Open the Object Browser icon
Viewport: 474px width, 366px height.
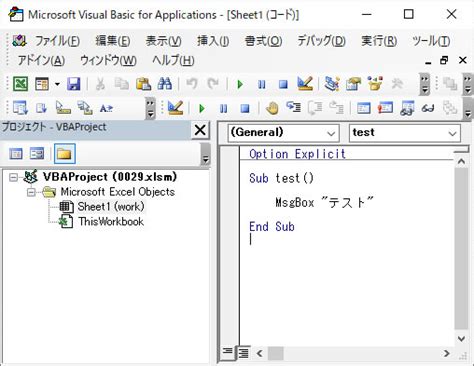click(x=375, y=84)
